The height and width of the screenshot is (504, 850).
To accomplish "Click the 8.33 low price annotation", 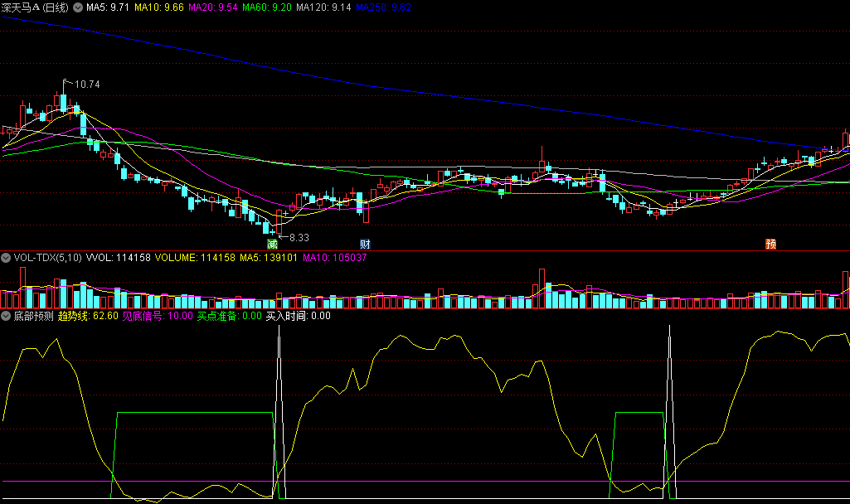I will click(x=299, y=238).
